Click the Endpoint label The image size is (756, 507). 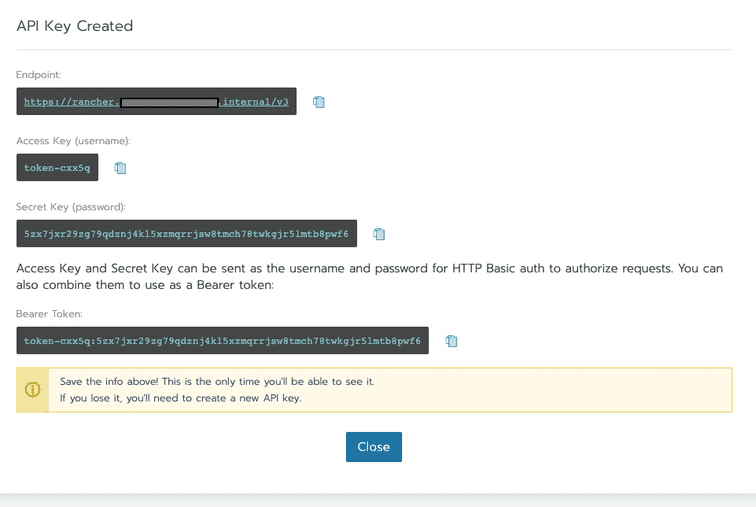tap(39, 75)
